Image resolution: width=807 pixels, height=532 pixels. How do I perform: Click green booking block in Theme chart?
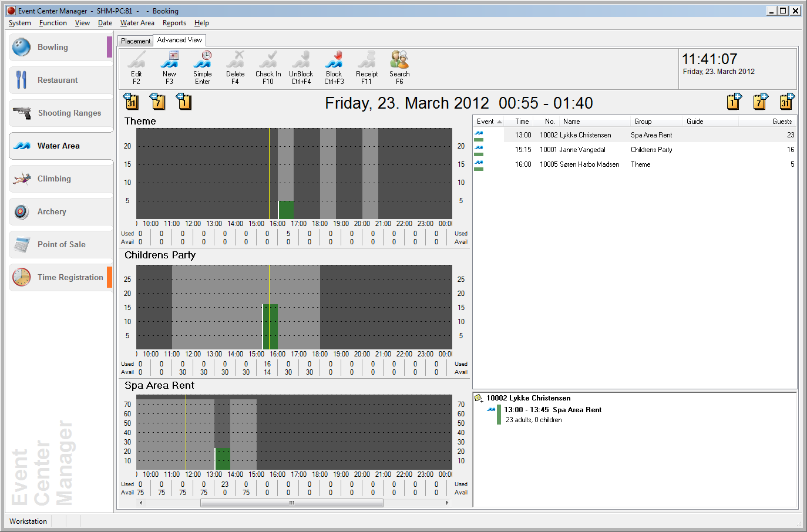click(x=286, y=210)
